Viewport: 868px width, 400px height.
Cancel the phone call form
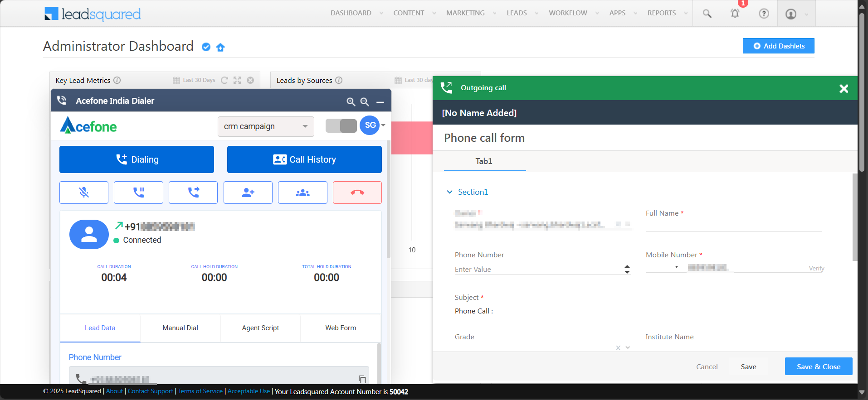(x=707, y=366)
